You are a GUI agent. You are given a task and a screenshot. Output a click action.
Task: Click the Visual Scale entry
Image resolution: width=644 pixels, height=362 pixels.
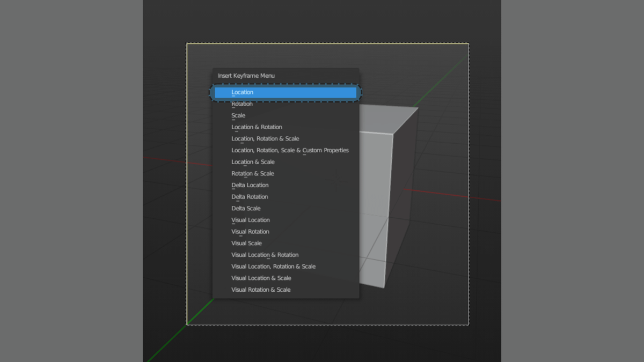coord(246,243)
